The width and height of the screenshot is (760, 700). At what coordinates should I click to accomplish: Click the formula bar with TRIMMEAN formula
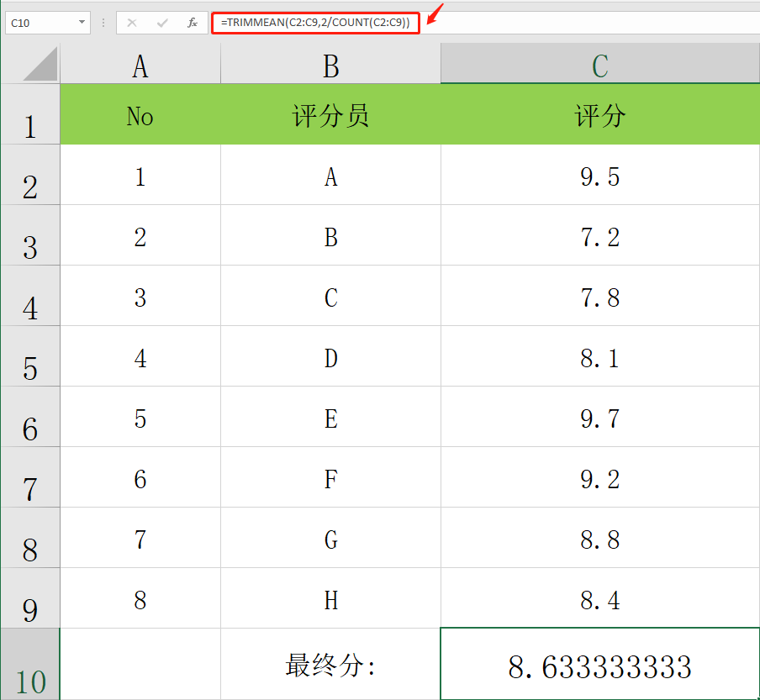click(x=486, y=23)
